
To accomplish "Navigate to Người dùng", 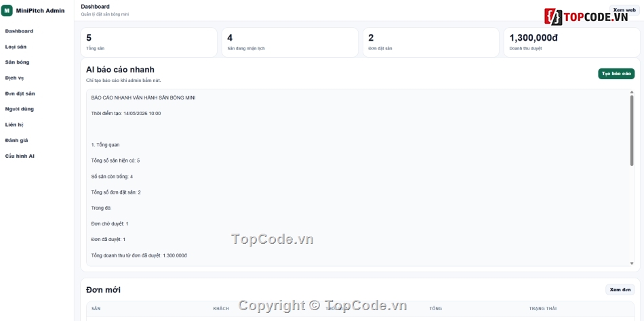I will 19,109.
